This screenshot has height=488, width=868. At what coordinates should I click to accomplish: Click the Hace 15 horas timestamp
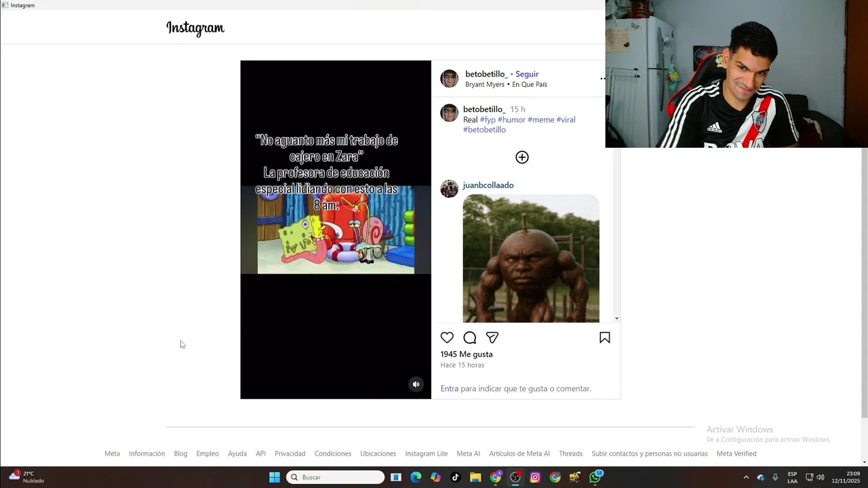462,365
